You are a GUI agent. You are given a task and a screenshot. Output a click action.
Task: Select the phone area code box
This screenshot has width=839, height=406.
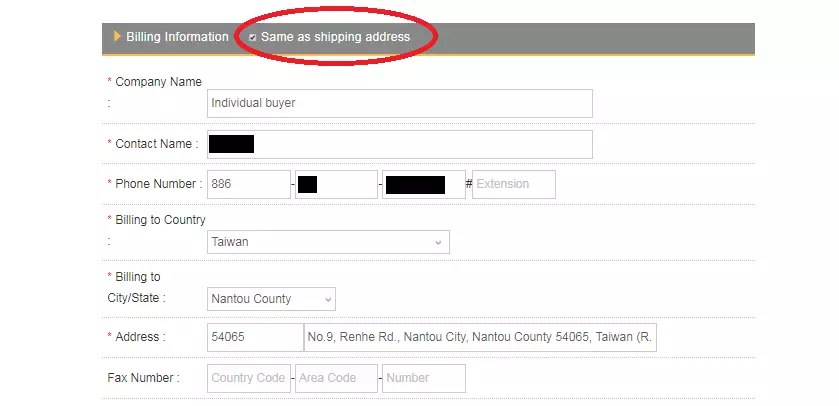[x=336, y=184]
